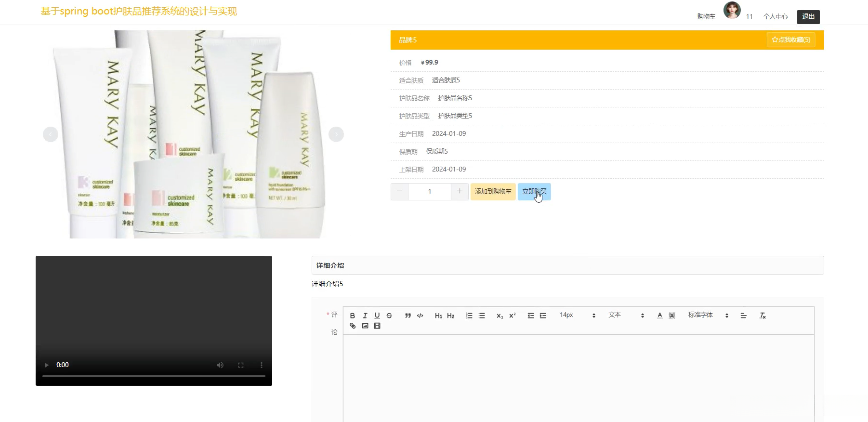
Task: Show the next product image
Action: 336,134
